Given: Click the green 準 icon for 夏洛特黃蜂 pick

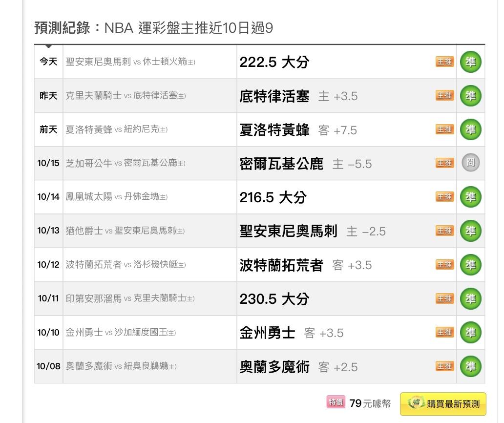Looking at the screenshot, I should 471,129.
